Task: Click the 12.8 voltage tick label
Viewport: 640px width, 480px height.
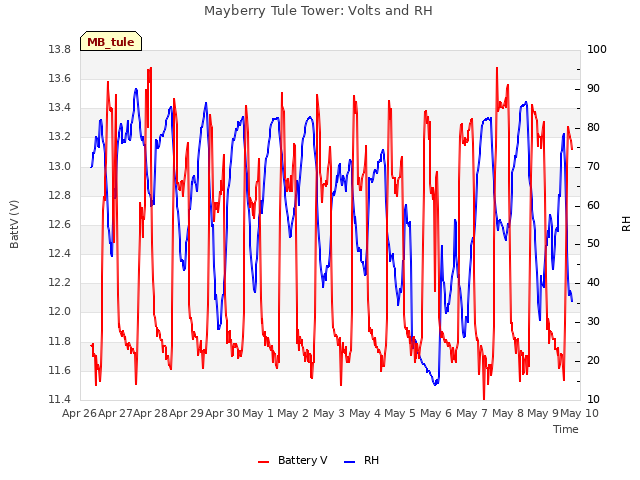Action: (x=60, y=195)
